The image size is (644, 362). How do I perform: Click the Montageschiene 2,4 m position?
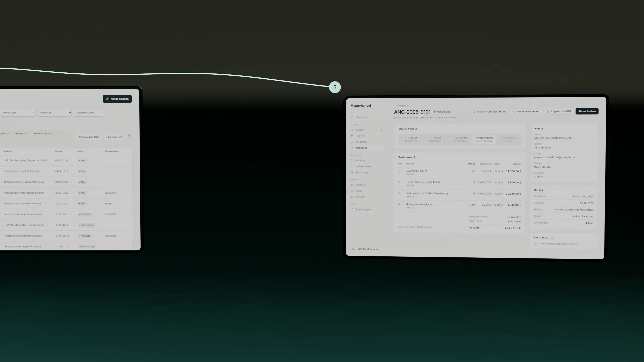(x=460, y=206)
